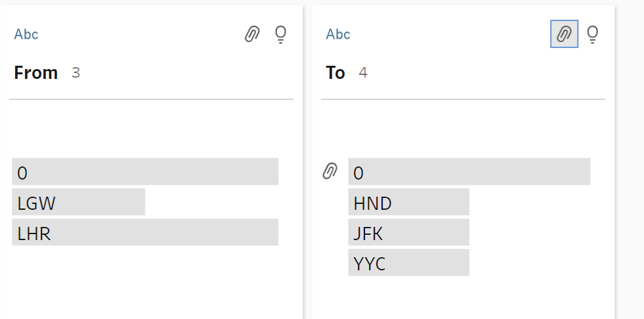Change the To field's Abc data type
The width and height of the screenshot is (644, 319).
(x=338, y=34)
